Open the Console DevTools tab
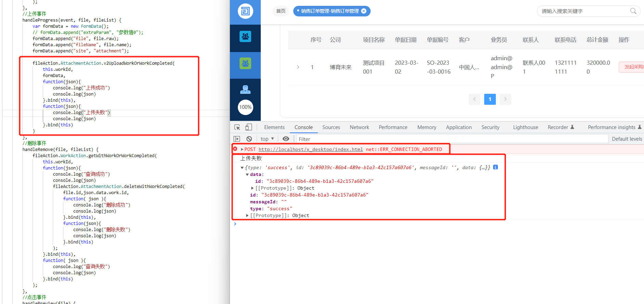The width and height of the screenshot is (644, 304). [x=304, y=127]
